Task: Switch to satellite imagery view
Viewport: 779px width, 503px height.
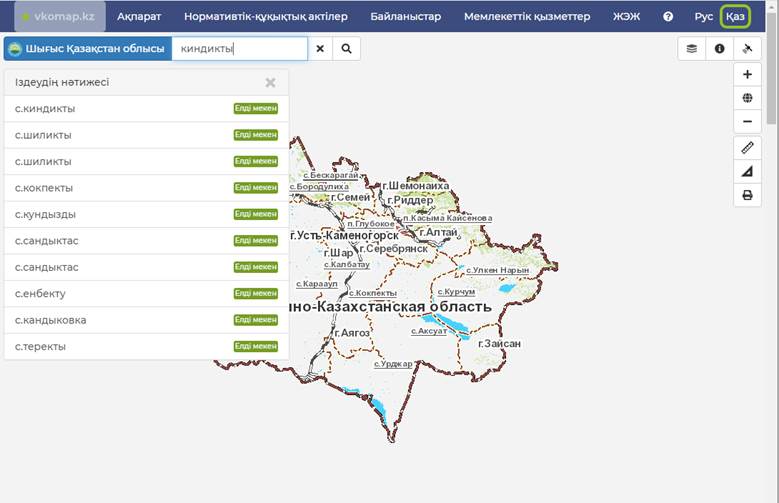Action: pyautogui.click(x=747, y=48)
